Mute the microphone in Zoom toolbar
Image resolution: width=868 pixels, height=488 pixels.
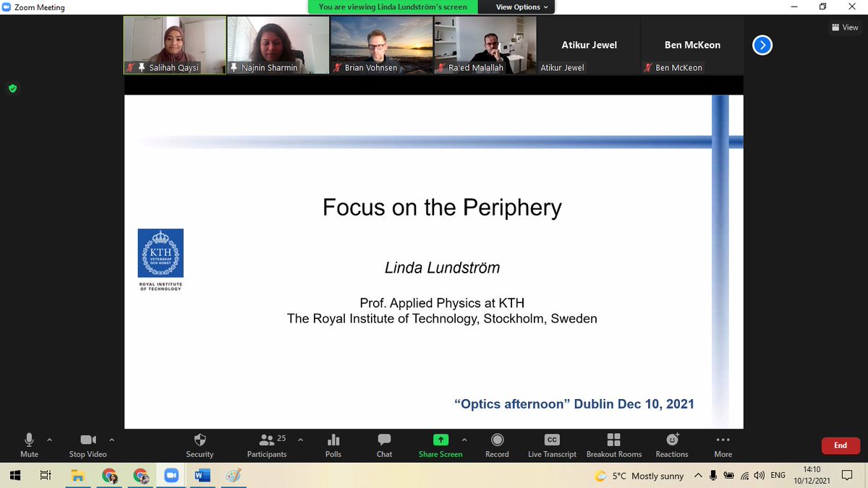point(30,445)
